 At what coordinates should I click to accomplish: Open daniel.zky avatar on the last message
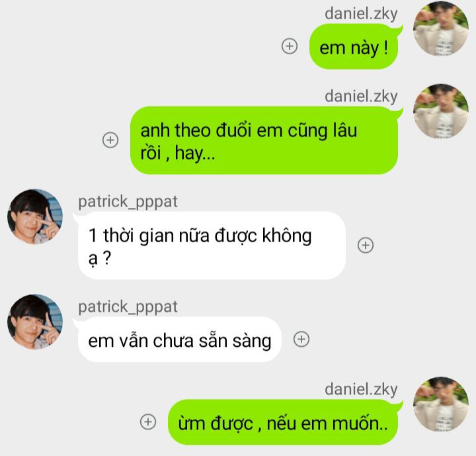coord(441,404)
